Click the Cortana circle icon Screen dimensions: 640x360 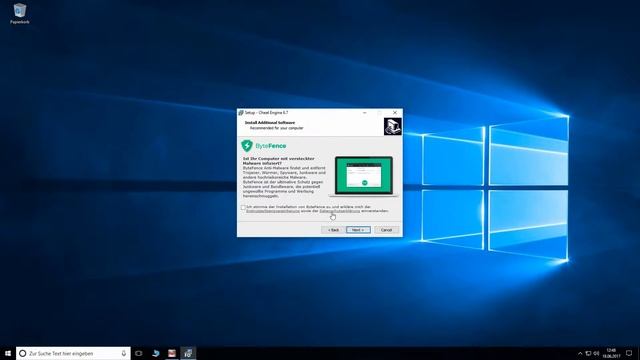click(x=23, y=353)
